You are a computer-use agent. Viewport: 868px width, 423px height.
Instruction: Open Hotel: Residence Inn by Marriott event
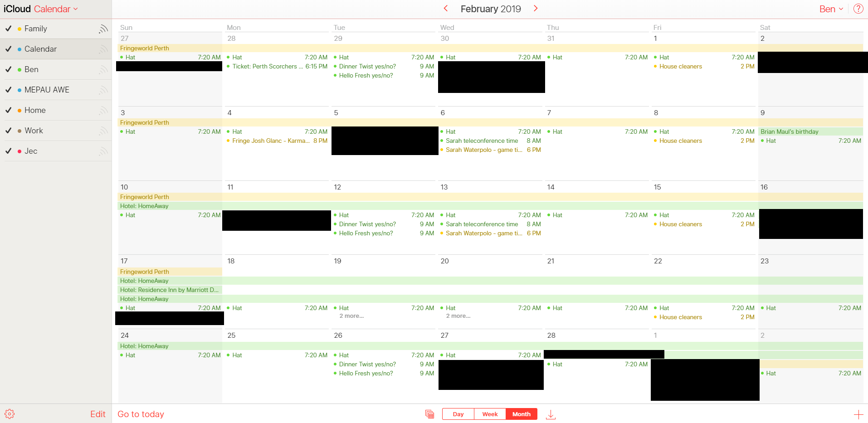pos(170,290)
